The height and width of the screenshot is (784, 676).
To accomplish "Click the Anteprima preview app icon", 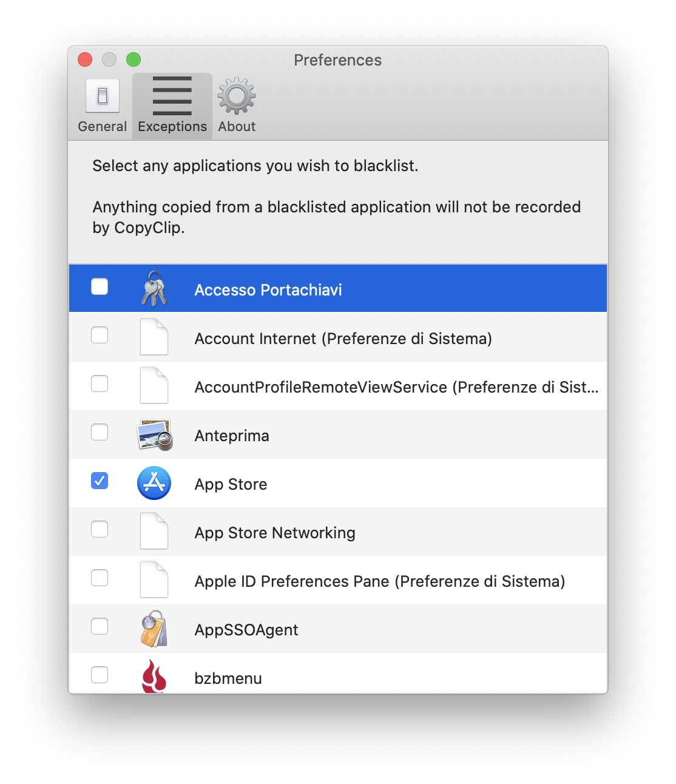I will click(x=155, y=434).
